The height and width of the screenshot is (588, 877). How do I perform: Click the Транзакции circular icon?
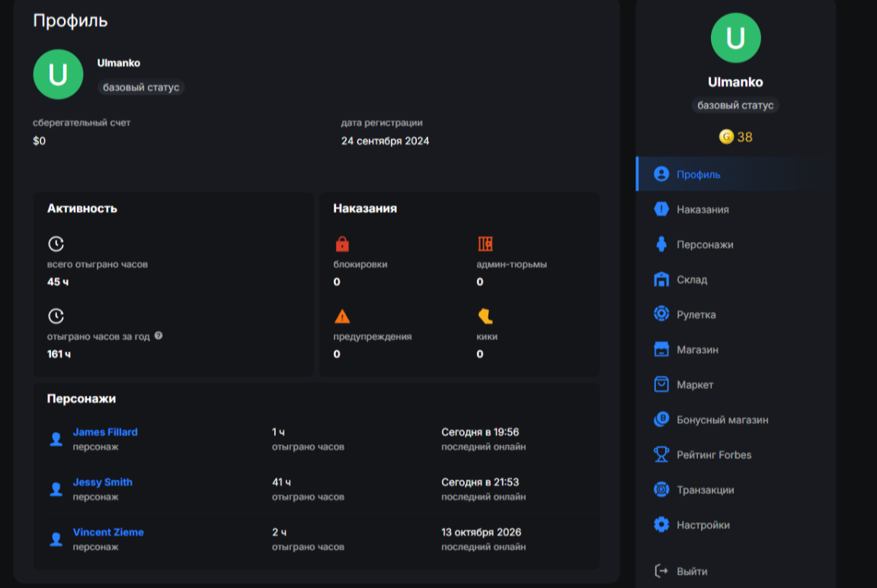click(661, 490)
